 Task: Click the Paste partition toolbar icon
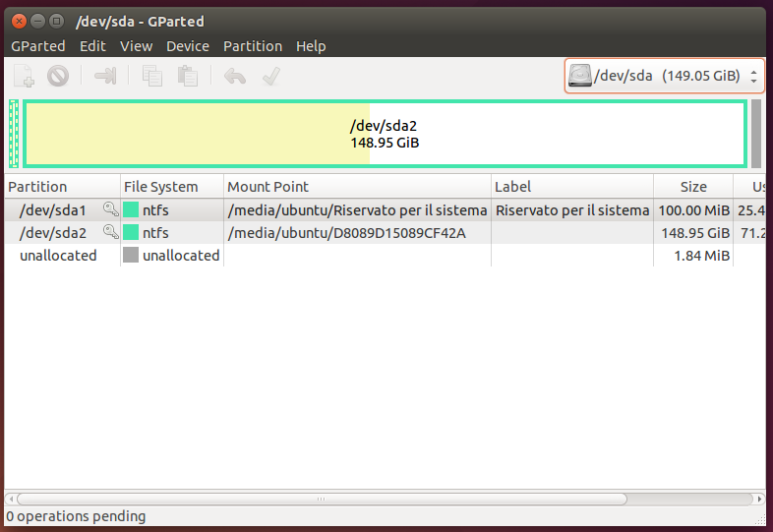187,76
